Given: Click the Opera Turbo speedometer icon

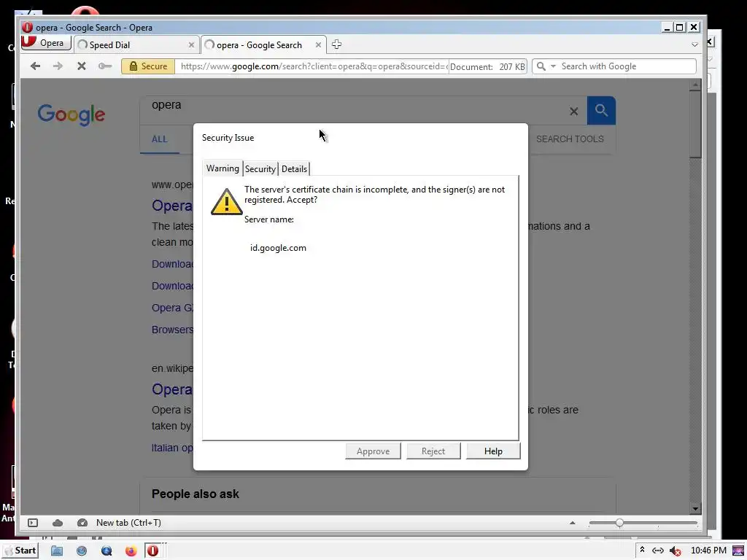Looking at the screenshot, I should 82,523.
